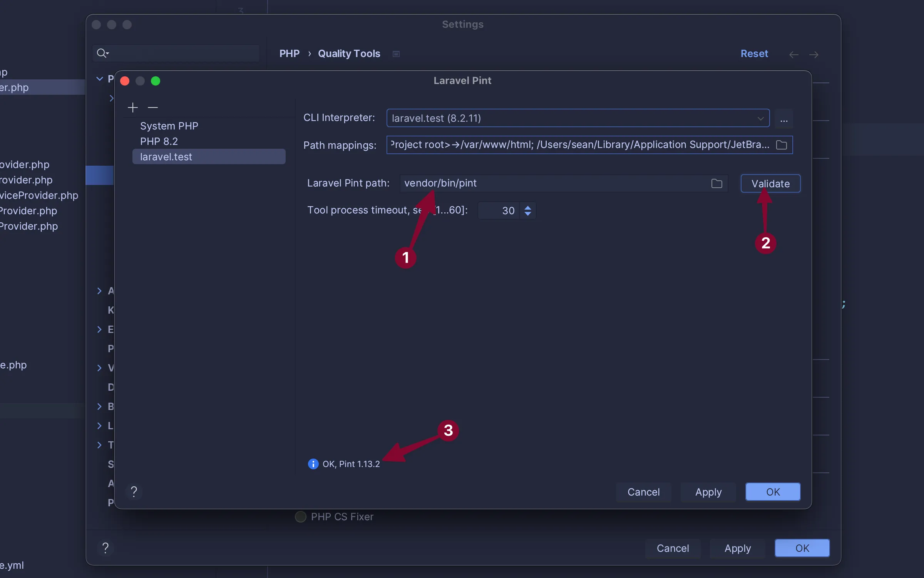924x578 pixels.
Task: Add a new Pint configuration with plus icon
Action: (x=133, y=108)
